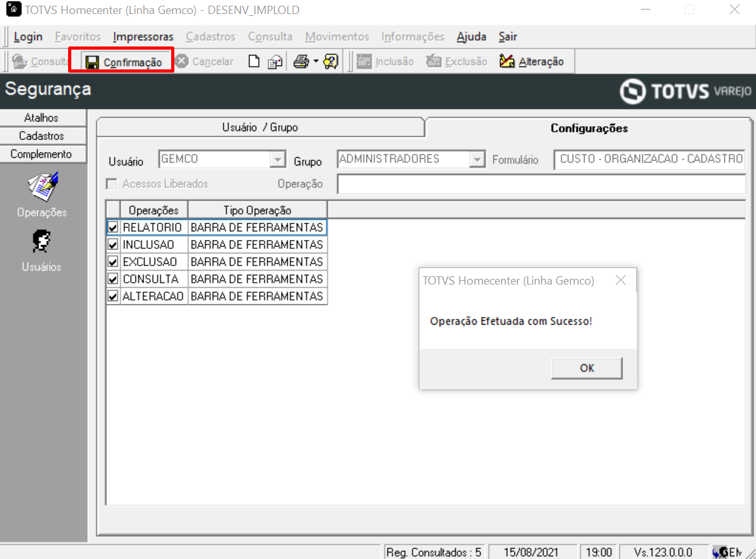Click the print preview page icon
This screenshot has height=559, width=756.
276,62
